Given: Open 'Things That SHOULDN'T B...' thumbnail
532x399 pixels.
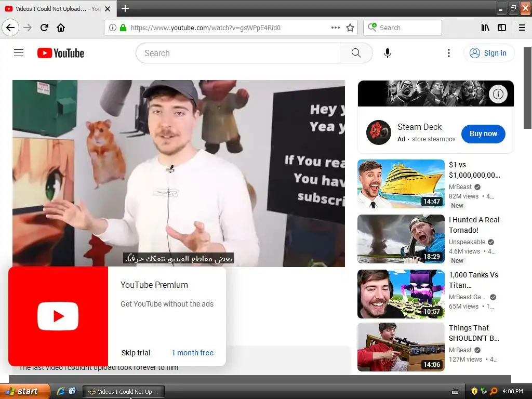Looking at the screenshot, I should 401,347.
